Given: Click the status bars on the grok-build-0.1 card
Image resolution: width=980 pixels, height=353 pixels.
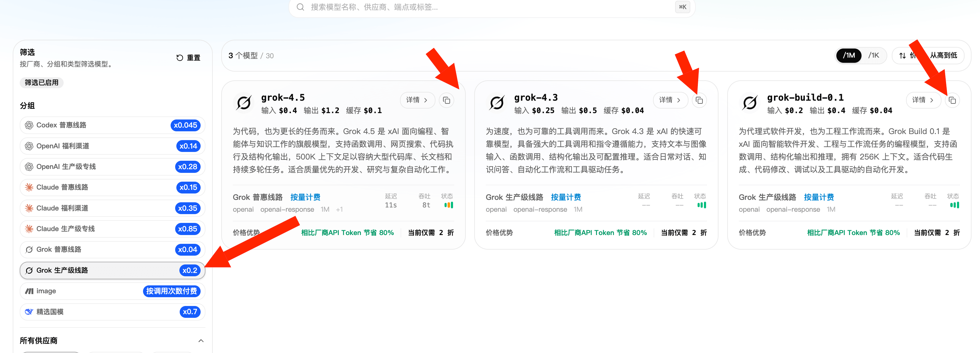Looking at the screenshot, I should [x=955, y=205].
